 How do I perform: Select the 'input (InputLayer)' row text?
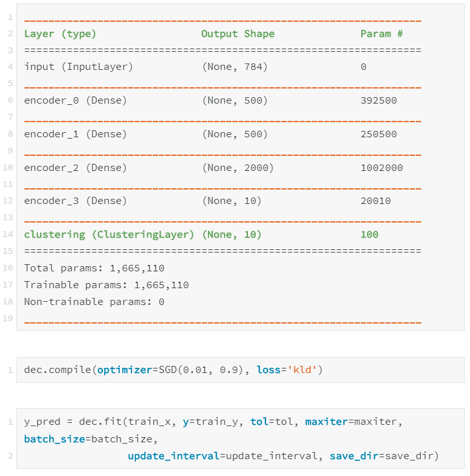point(78,67)
